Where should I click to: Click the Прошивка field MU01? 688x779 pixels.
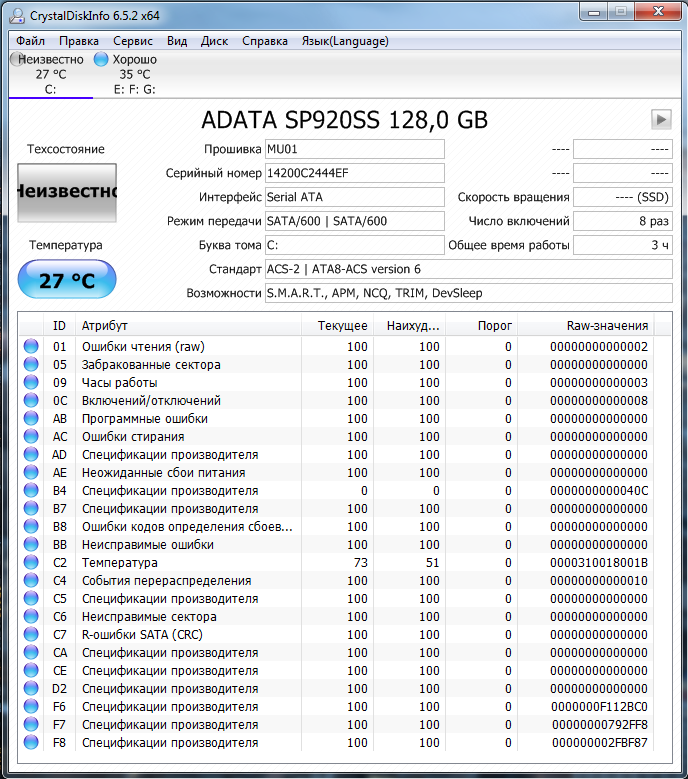355,149
